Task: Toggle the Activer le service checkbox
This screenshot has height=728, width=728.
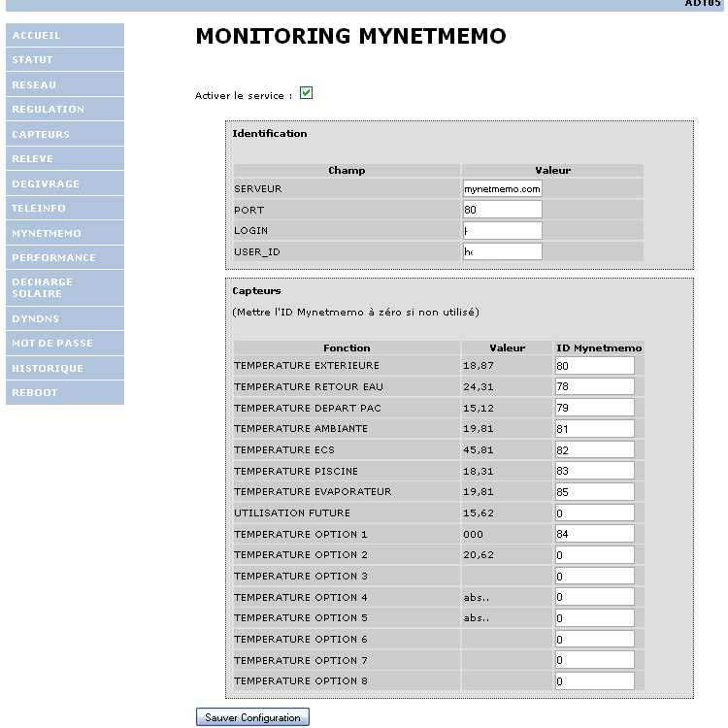Action: (306, 93)
